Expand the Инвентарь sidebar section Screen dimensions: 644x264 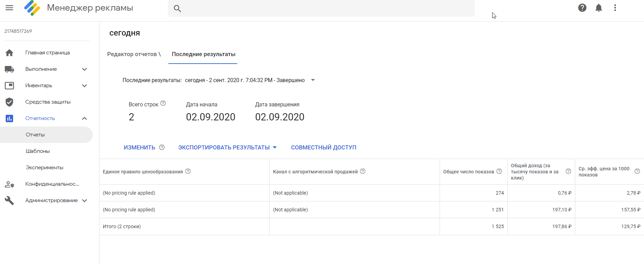pyautogui.click(x=84, y=85)
